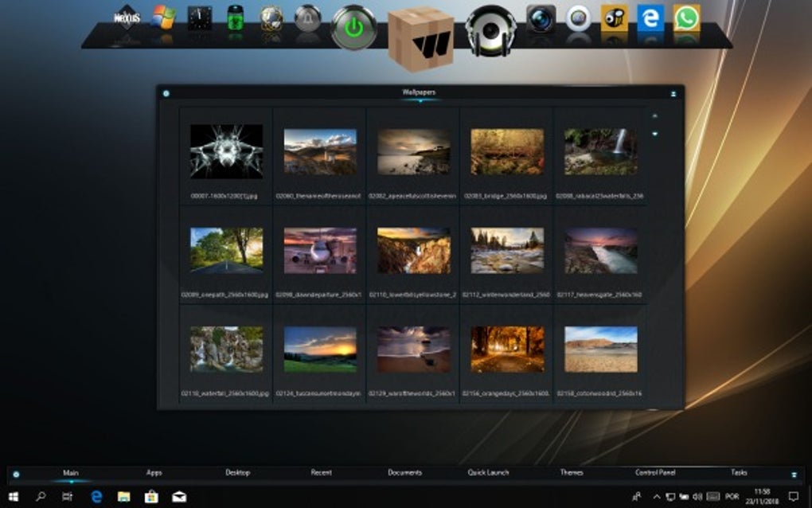Image resolution: width=812 pixels, height=508 pixels.
Task: Switch to the Themes tab
Action: point(572,473)
